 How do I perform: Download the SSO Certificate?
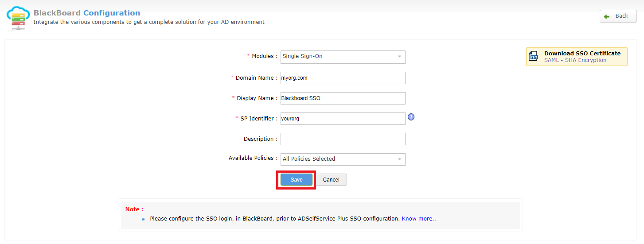[x=582, y=53]
